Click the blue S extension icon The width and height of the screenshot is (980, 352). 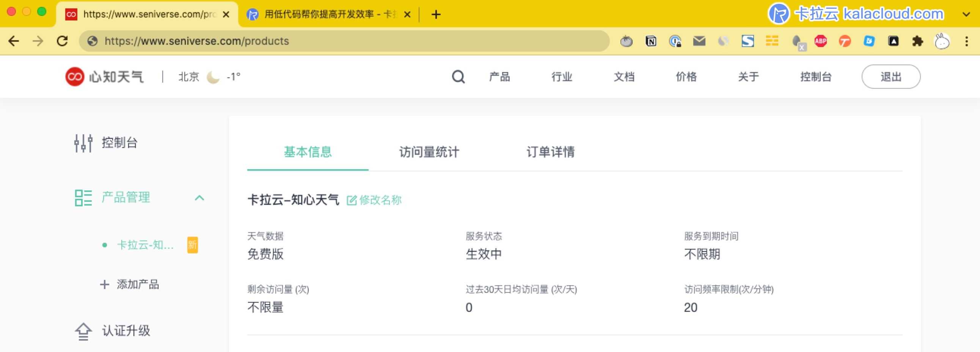pyautogui.click(x=748, y=41)
